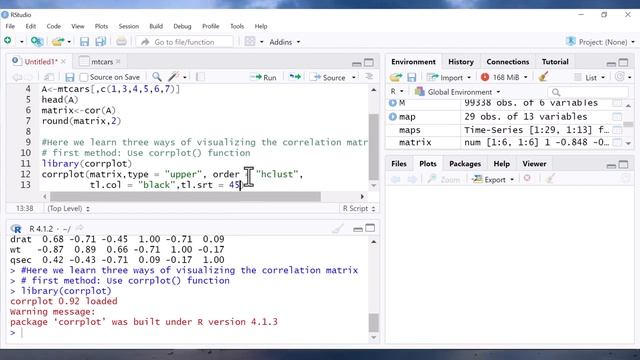Viewport: 640px width, 360px height.
Task: Click the Zoom plot button
Action: click(x=444, y=179)
